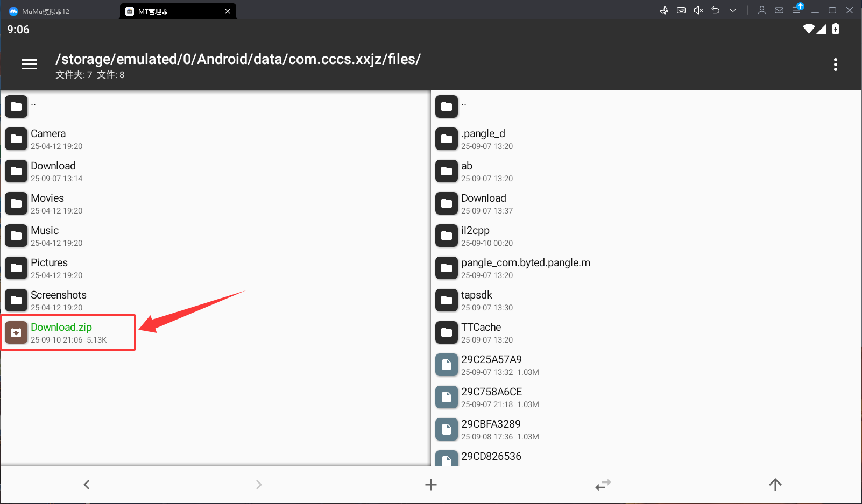Tap the forward arrow in bottom bar
Screen dimensions: 862x504
pos(259,485)
